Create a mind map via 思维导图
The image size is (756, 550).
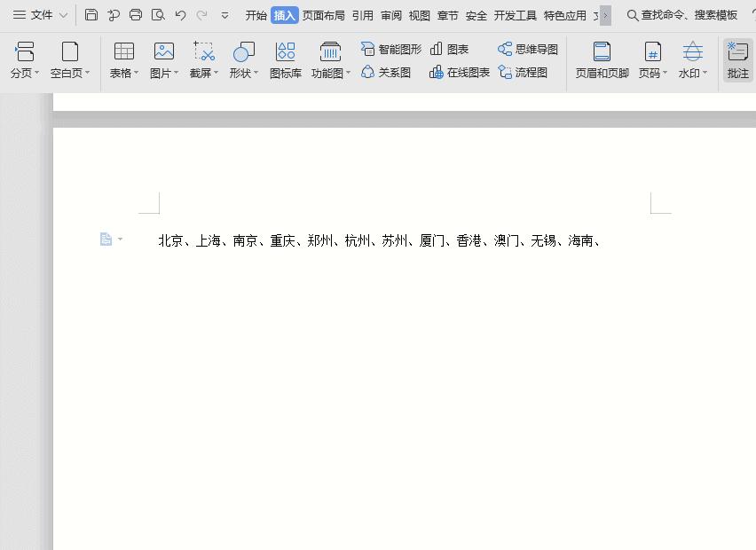point(527,50)
